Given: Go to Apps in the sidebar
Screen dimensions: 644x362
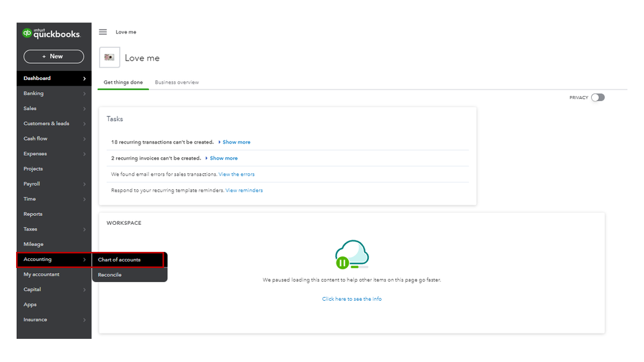Looking at the screenshot, I should [54, 305].
